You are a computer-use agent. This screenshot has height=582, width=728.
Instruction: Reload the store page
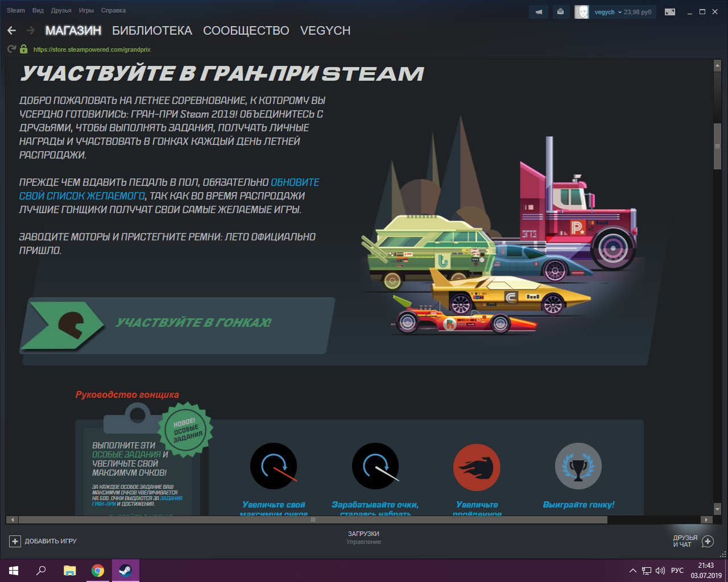click(11, 49)
